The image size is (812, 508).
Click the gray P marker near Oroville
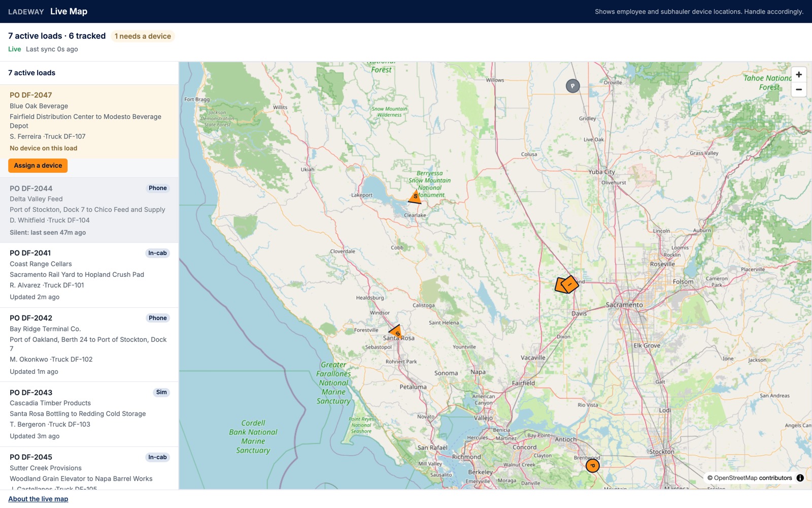tap(572, 86)
